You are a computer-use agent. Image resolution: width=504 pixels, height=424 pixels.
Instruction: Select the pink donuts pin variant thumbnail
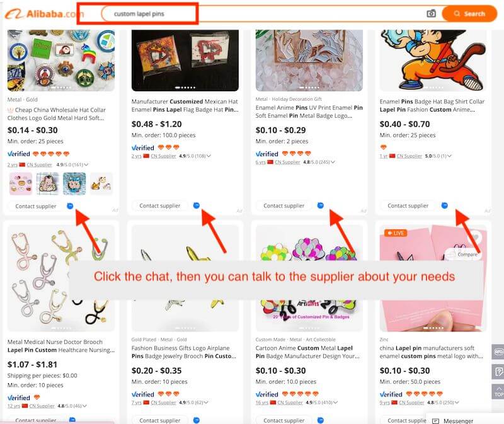(21, 183)
